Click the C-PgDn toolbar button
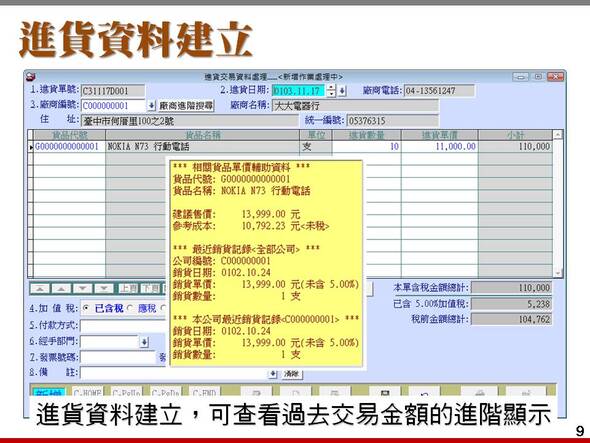 (x=165, y=392)
